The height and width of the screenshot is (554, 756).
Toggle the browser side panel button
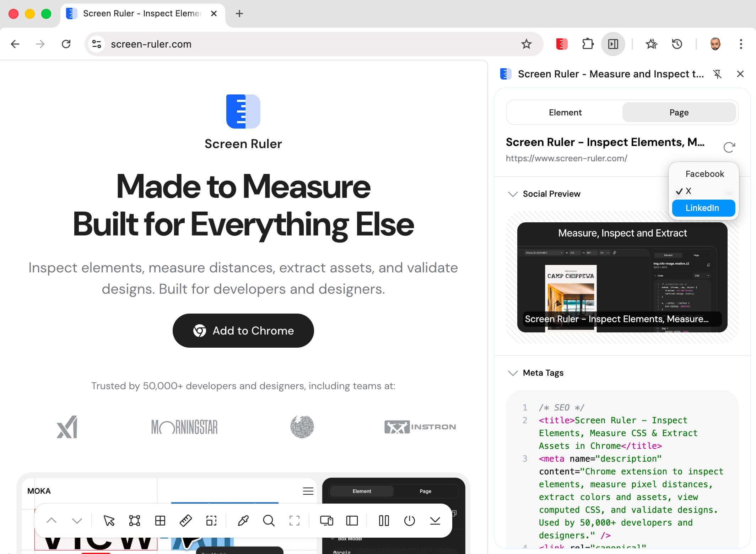click(613, 44)
